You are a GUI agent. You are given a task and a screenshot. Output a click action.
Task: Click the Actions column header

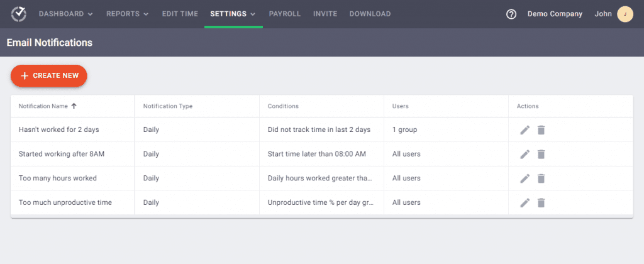click(x=528, y=106)
